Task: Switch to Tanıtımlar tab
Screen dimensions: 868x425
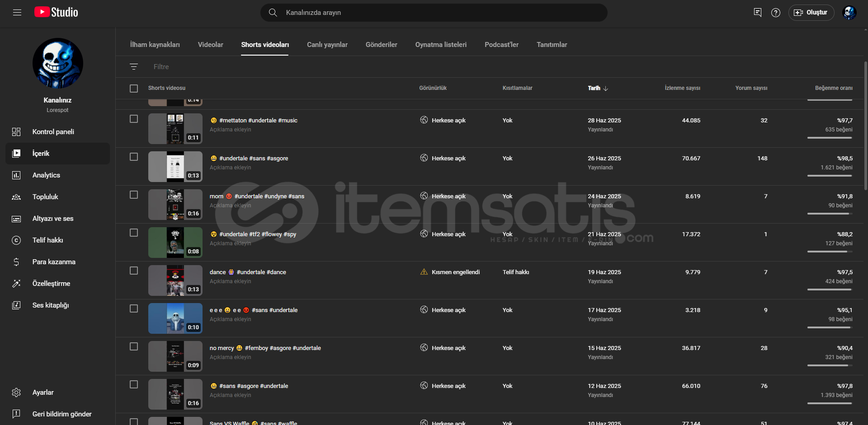Action: point(552,45)
